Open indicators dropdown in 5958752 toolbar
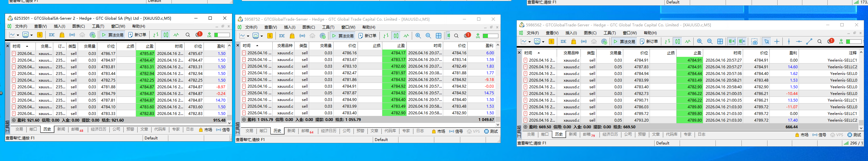 click(x=262, y=36)
